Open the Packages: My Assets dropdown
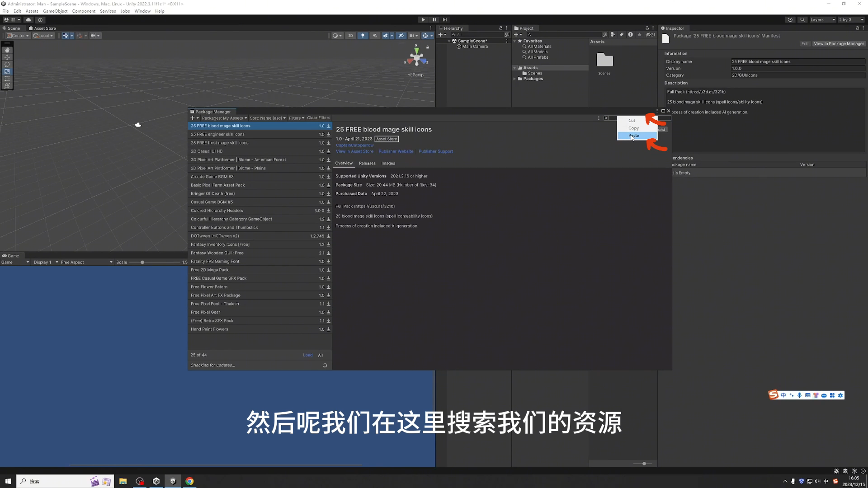The height and width of the screenshot is (488, 868). click(224, 118)
